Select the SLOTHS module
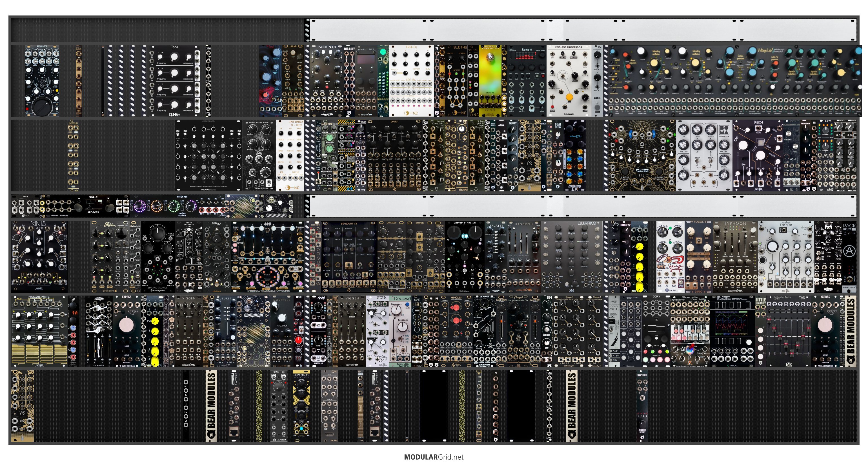This screenshot has height=463, width=868. (457, 81)
